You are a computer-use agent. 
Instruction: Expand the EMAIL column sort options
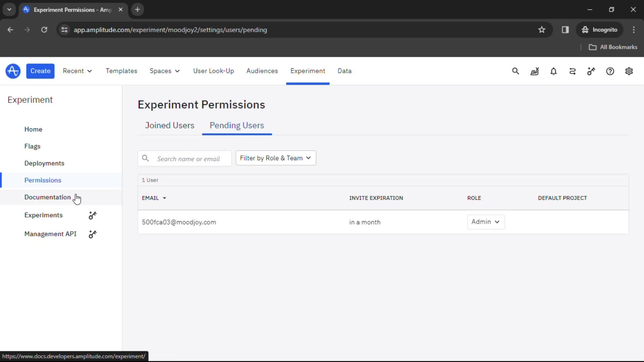click(x=164, y=198)
